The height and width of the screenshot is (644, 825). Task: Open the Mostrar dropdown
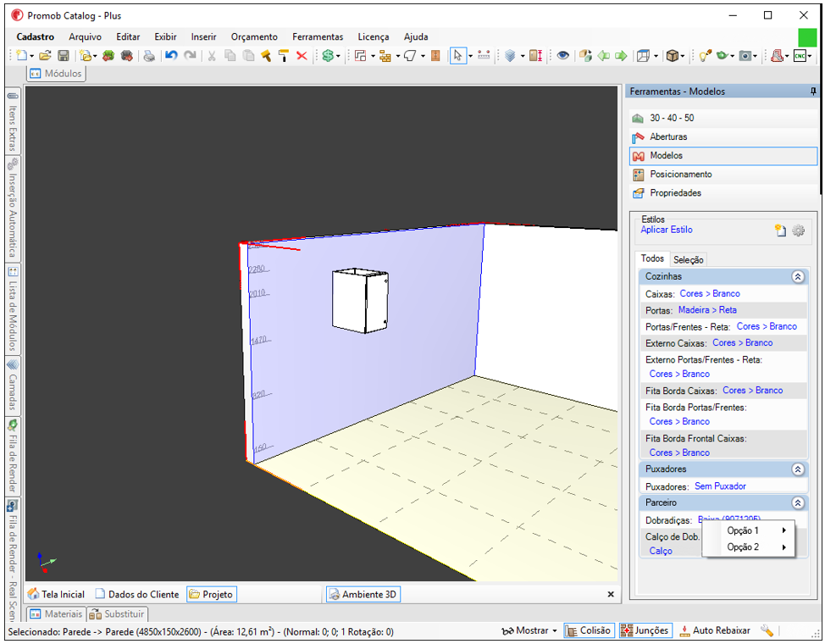click(529, 630)
